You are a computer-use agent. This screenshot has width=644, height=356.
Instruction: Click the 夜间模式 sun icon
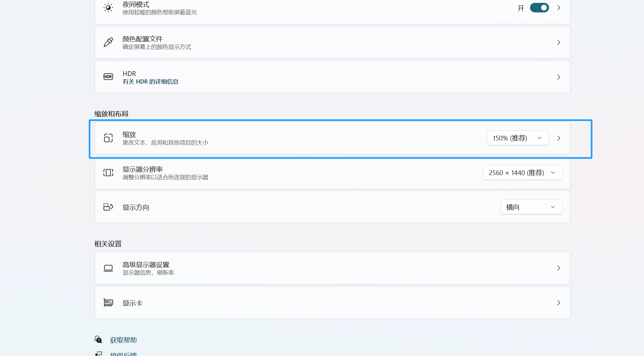coord(108,8)
